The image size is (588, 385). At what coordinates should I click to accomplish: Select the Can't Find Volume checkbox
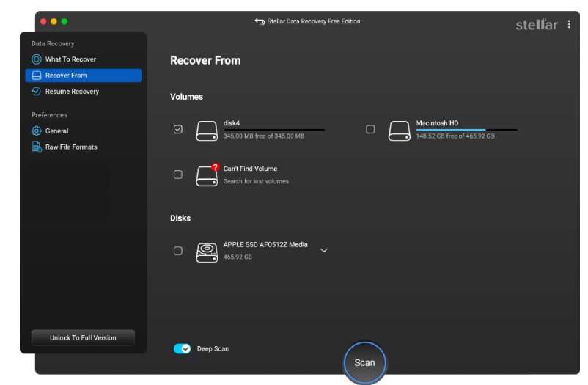pyautogui.click(x=178, y=175)
